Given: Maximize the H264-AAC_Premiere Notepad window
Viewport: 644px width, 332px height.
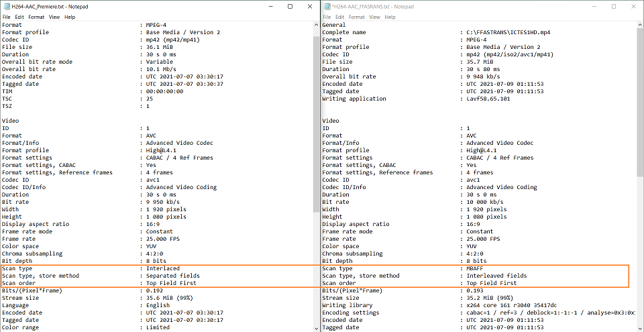Looking at the screenshot, I should point(290,7).
